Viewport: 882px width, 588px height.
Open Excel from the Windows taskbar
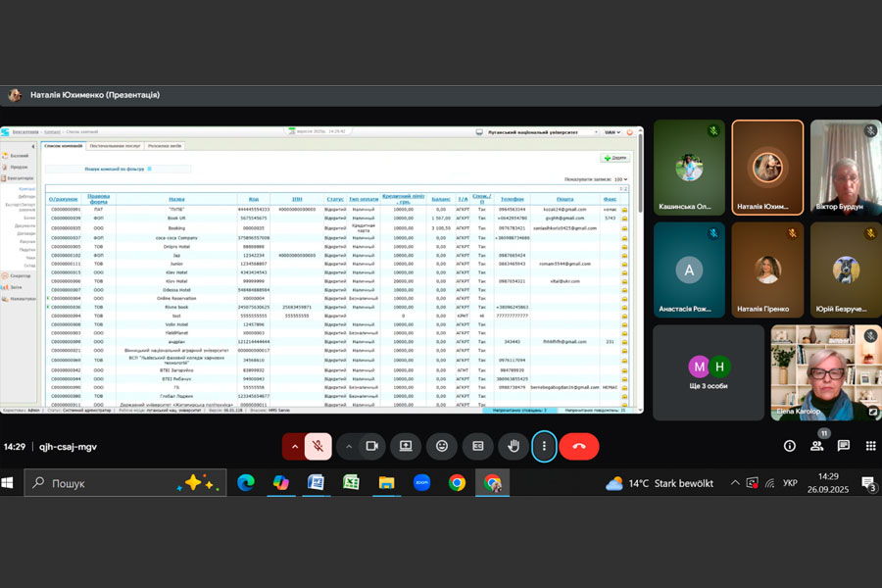(351, 482)
